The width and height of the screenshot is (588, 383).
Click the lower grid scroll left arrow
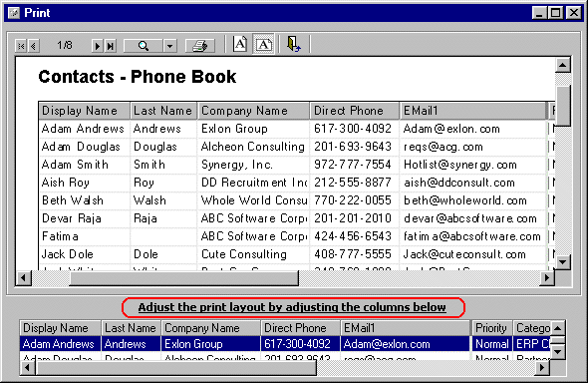tap(27, 368)
